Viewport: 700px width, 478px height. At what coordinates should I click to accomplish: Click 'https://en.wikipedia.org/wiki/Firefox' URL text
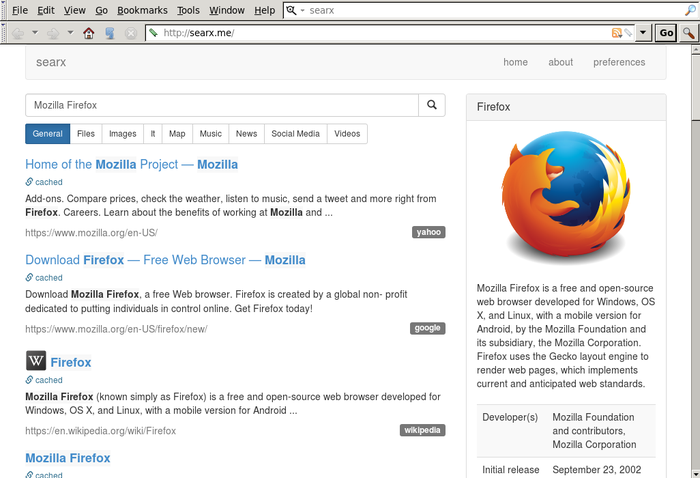[x=100, y=431]
